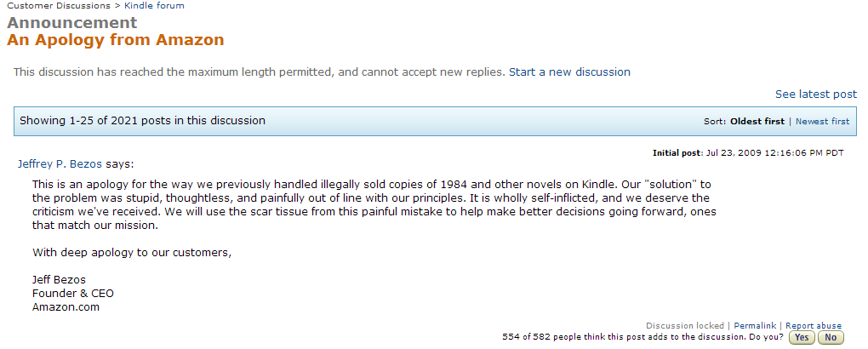The width and height of the screenshot is (868, 349).
Task: Click 'Report abuse' on the post
Action: tap(813, 326)
